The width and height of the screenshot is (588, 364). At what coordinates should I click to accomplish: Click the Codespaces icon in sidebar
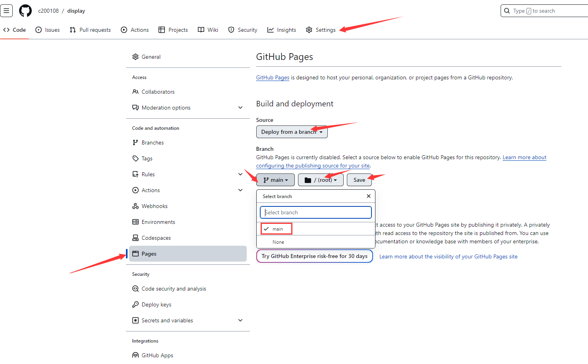click(x=135, y=238)
